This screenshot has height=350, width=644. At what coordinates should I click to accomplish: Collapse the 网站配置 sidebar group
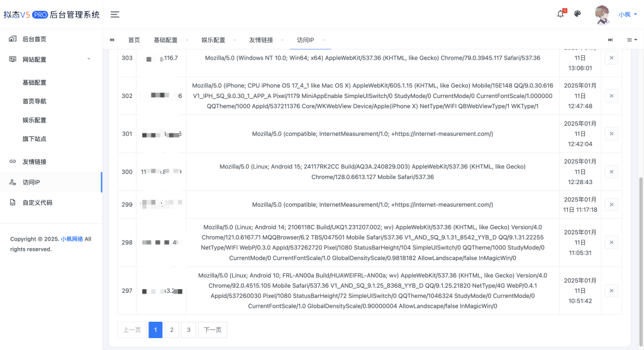(x=51, y=60)
